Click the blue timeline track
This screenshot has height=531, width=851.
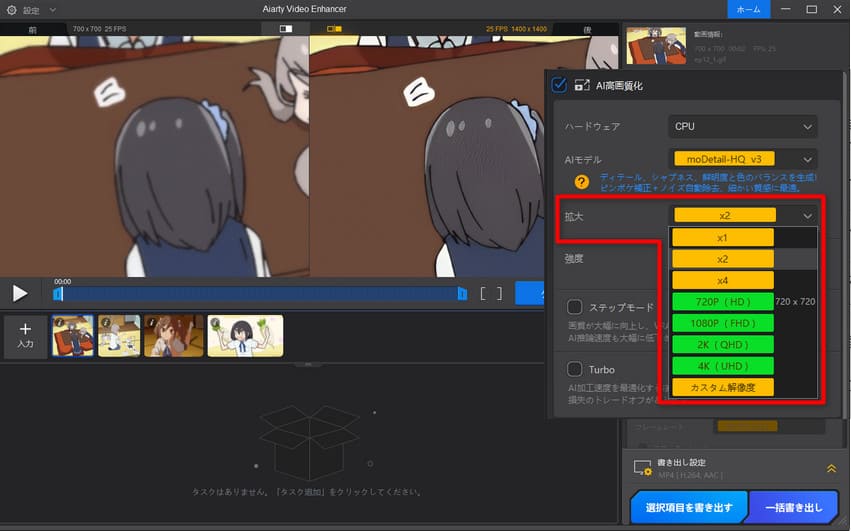click(260, 294)
